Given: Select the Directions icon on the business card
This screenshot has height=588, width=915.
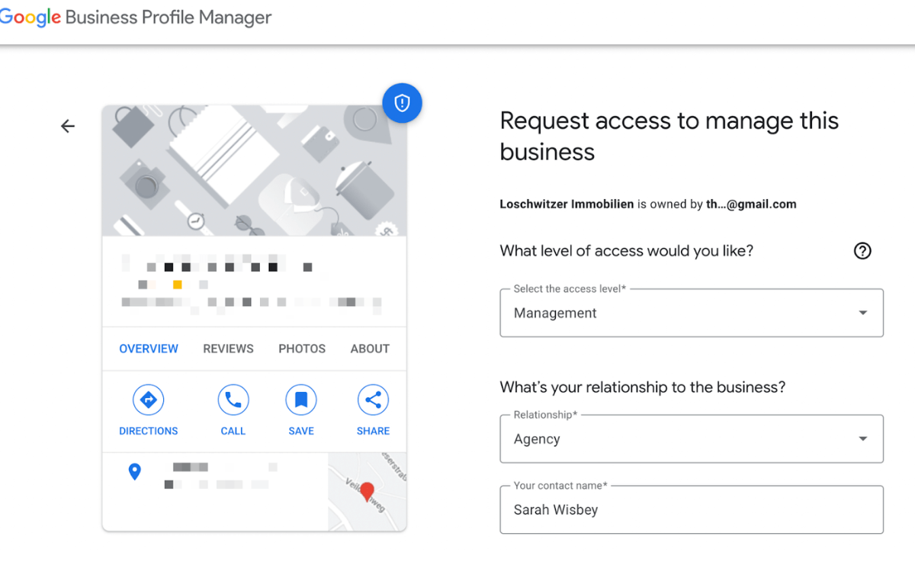Looking at the screenshot, I should pyautogui.click(x=148, y=400).
